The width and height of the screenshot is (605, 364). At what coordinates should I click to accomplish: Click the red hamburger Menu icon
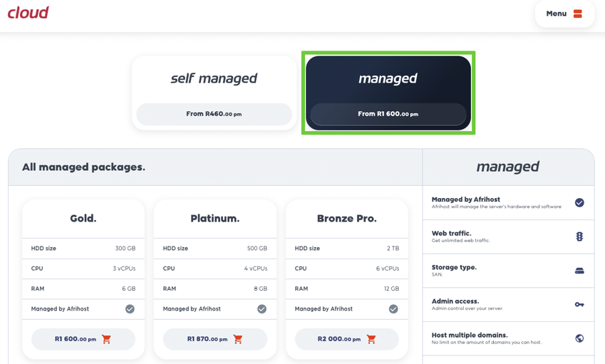pos(578,14)
